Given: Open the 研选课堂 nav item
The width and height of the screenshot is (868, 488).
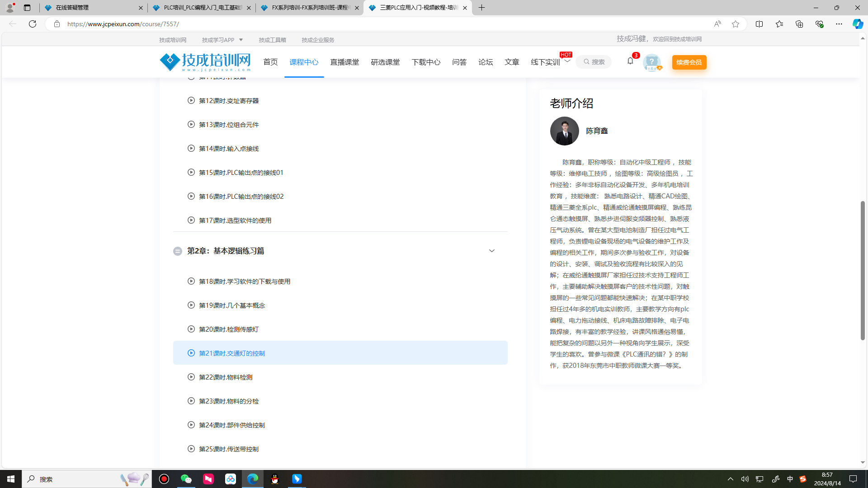Looking at the screenshot, I should (385, 62).
